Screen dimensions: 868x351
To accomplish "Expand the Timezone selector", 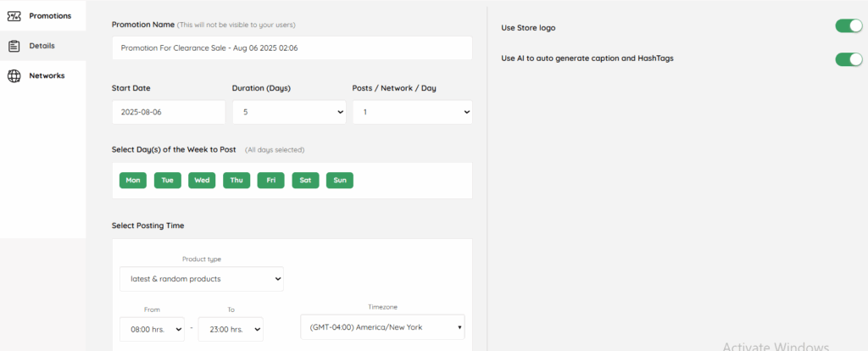I will [382, 326].
